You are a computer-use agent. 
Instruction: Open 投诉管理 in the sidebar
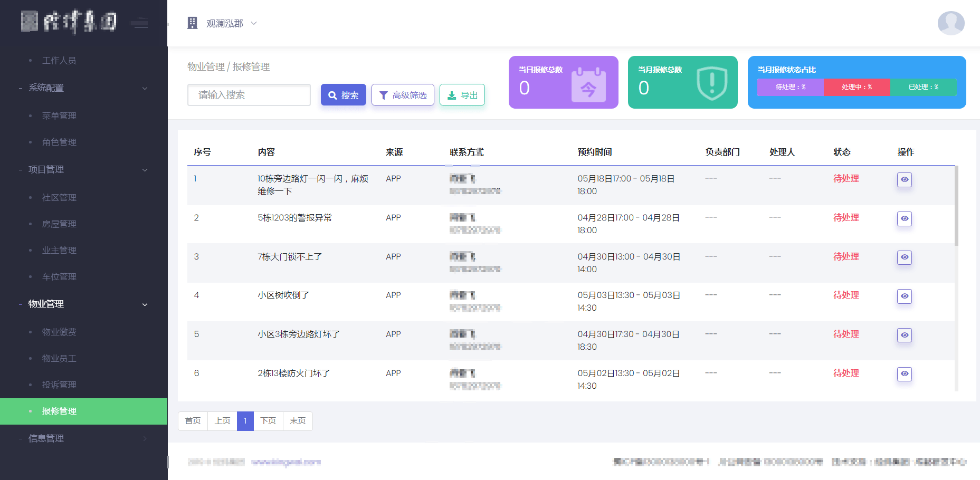tap(59, 385)
